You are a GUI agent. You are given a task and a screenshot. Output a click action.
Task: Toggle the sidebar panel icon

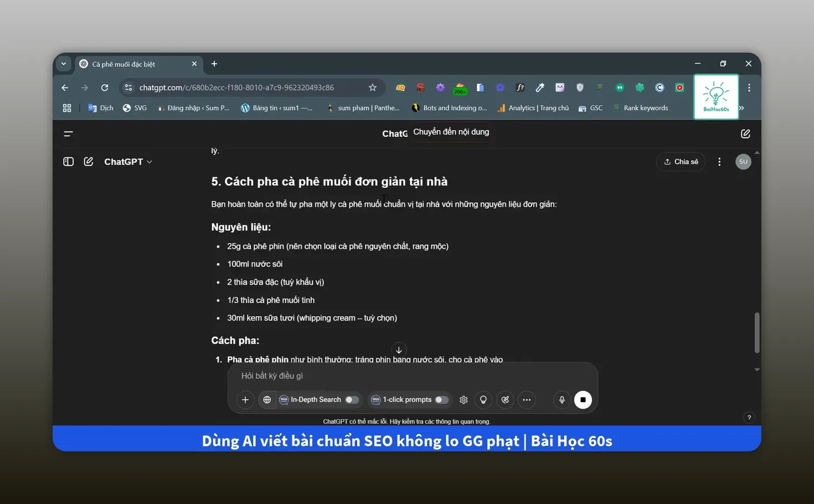point(69,162)
